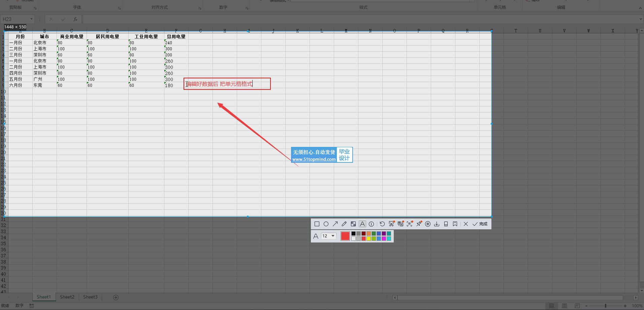This screenshot has height=310, width=644.
Task: Click the bookmark icon in capture toolbar
Action: (x=455, y=224)
